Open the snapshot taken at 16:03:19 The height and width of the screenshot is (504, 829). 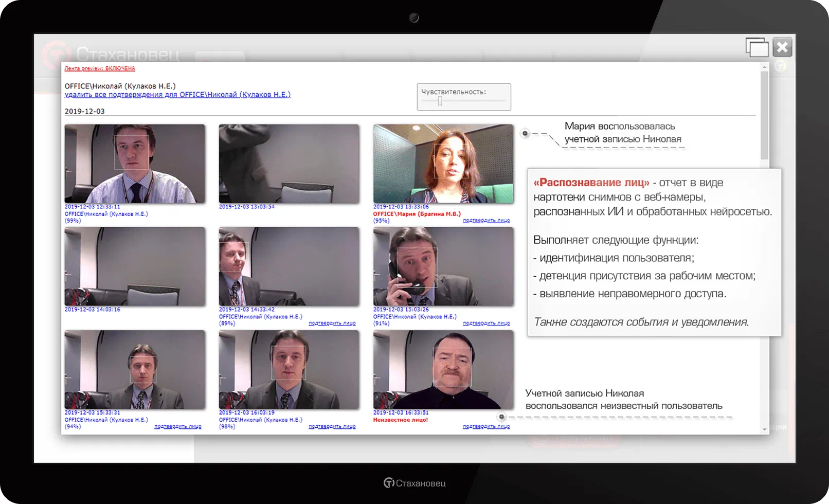(289, 369)
